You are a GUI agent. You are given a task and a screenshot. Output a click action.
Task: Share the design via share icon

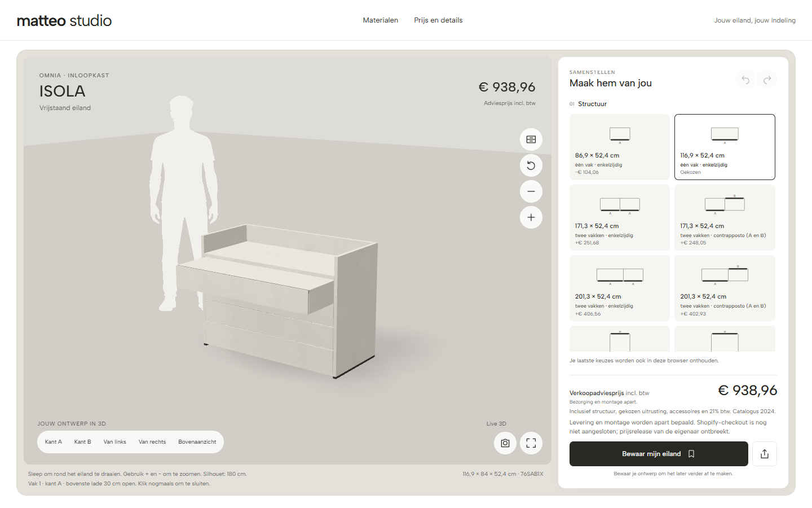click(765, 454)
